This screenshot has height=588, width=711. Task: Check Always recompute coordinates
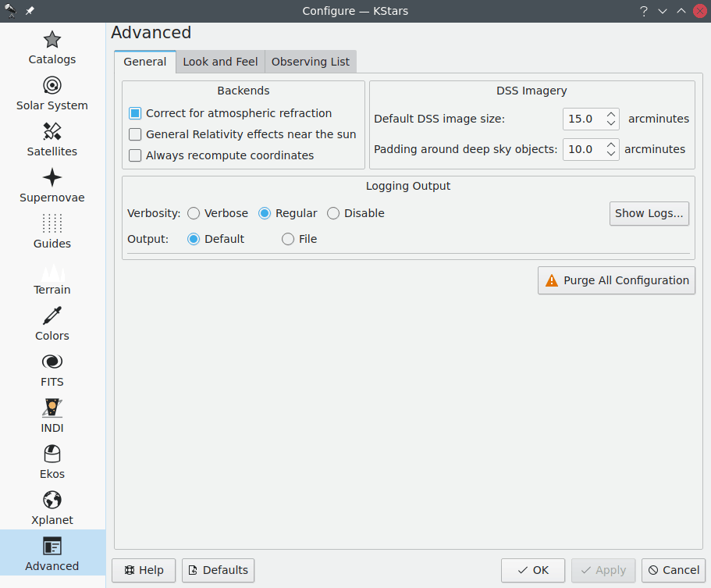[x=135, y=155]
